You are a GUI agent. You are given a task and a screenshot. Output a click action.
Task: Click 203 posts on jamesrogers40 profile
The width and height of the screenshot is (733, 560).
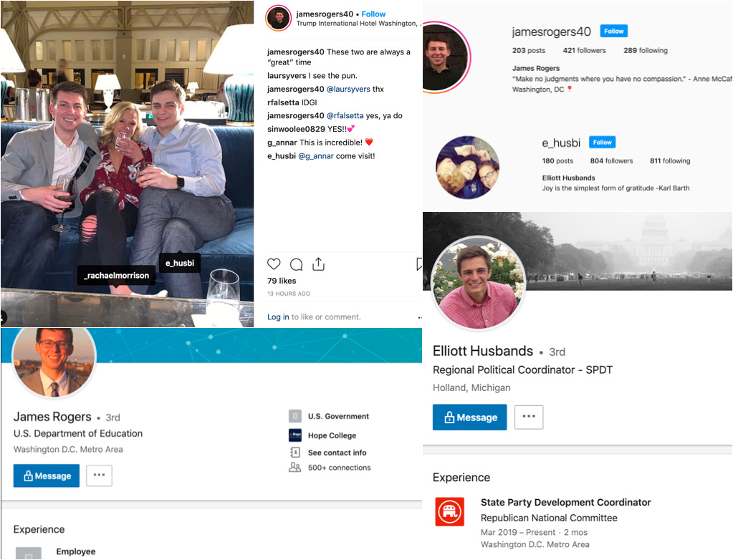(529, 50)
